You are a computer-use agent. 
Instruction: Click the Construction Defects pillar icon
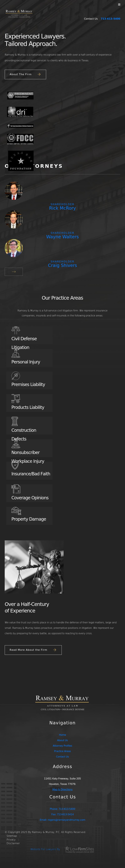pyautogui.click(x=15, y=421)
